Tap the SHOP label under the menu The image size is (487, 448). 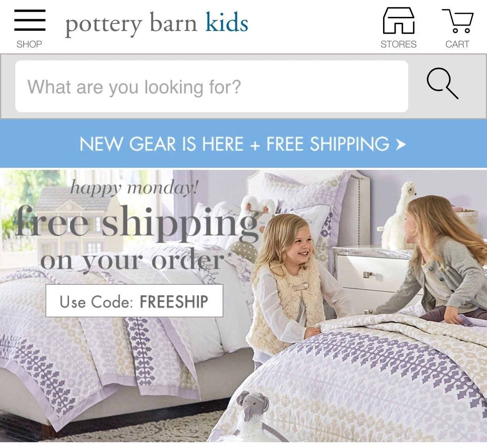pyautogui.click(x=29, y=44)
